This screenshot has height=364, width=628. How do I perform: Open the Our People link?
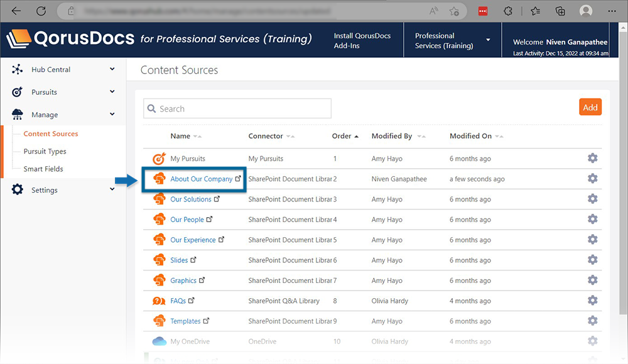pos(187,220)
